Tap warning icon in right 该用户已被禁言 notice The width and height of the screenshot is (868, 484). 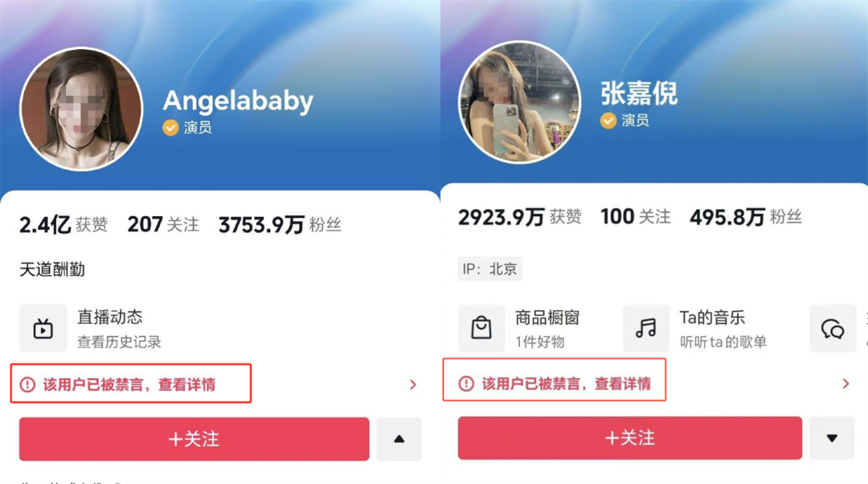point(466,384)
